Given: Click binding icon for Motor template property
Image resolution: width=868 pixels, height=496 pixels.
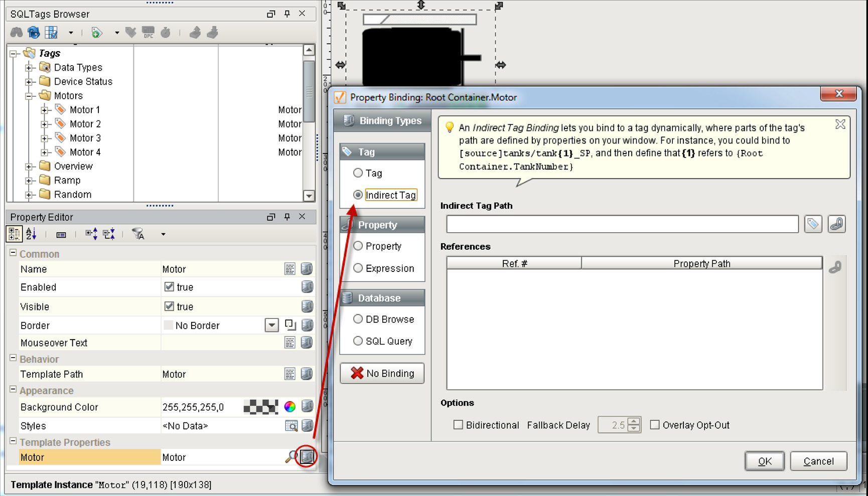Looking at the screenshot, I should click(307, 456).
